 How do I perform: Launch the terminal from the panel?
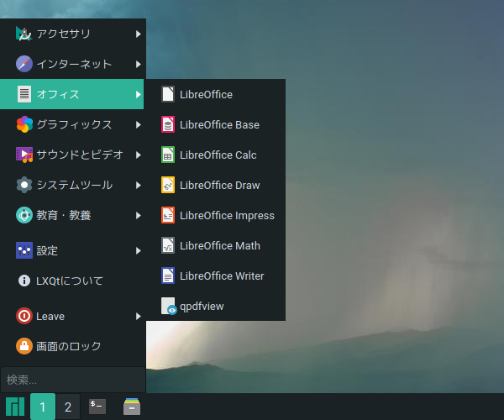97,407
